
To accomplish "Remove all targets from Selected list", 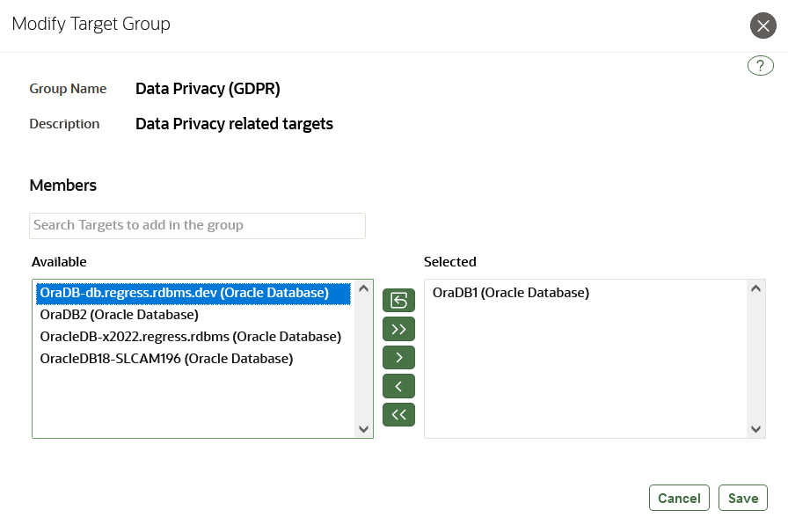I will [398, 414].
